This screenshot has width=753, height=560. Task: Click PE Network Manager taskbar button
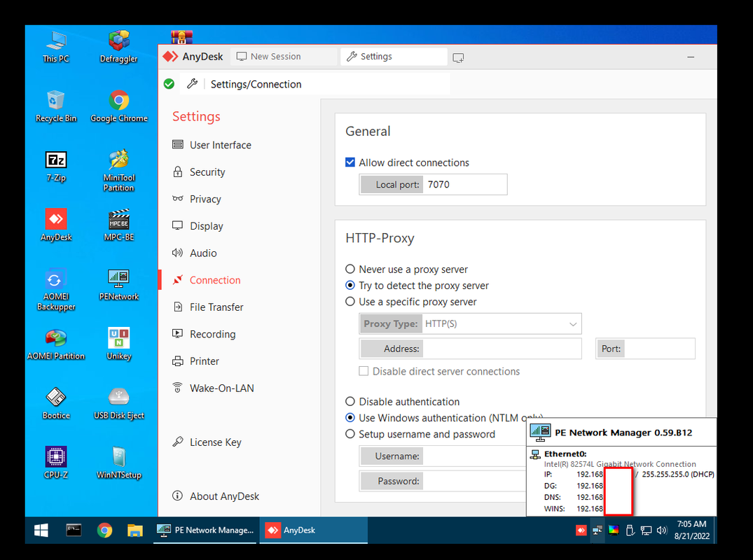[206, 530]
